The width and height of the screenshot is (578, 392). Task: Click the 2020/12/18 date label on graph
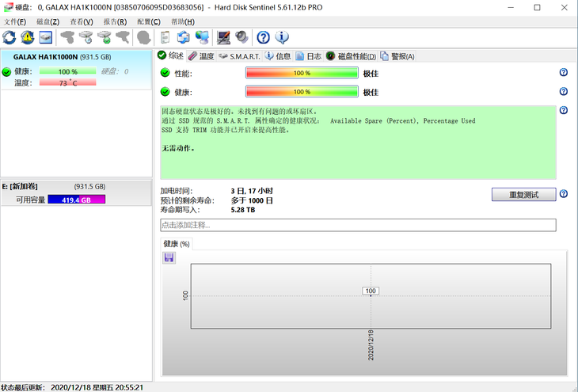tap(371, 345)
